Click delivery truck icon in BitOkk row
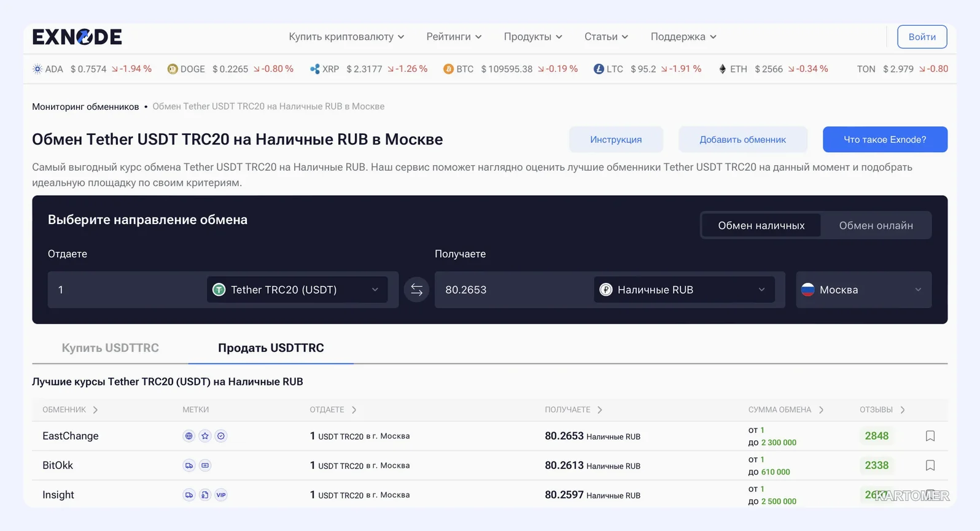This screenshot has height=531, width=980. point(189,465)
